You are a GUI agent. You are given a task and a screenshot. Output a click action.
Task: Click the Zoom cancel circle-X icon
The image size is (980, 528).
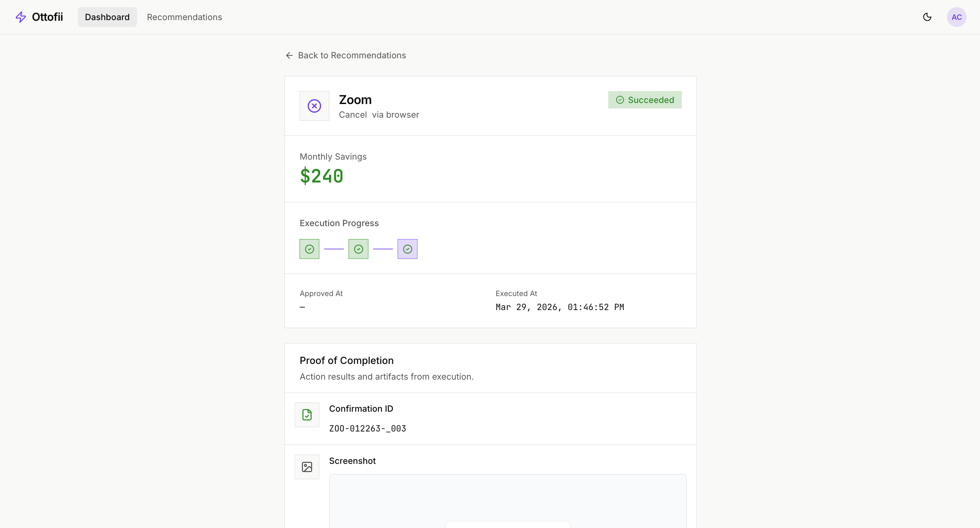(314, 106)
